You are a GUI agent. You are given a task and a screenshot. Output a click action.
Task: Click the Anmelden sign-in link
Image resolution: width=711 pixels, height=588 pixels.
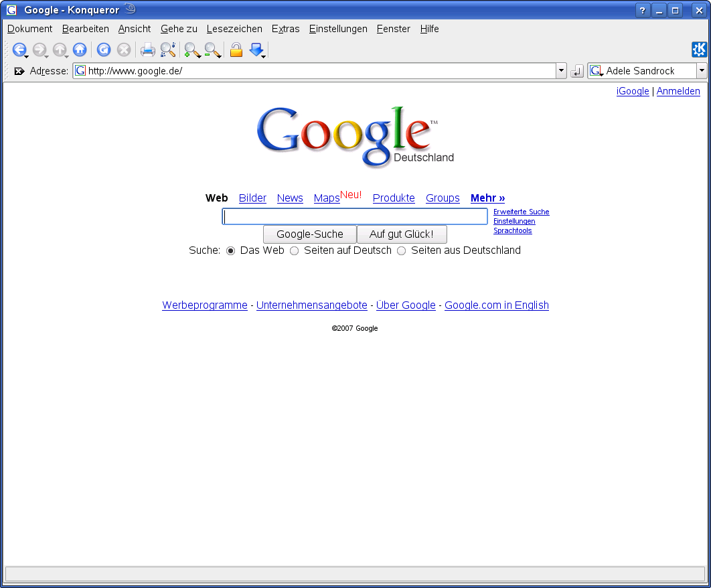(x=678, y=91)
